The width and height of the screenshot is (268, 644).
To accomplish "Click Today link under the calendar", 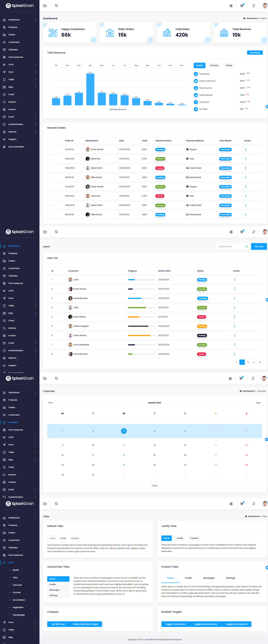I will click(x=155, y=486).
